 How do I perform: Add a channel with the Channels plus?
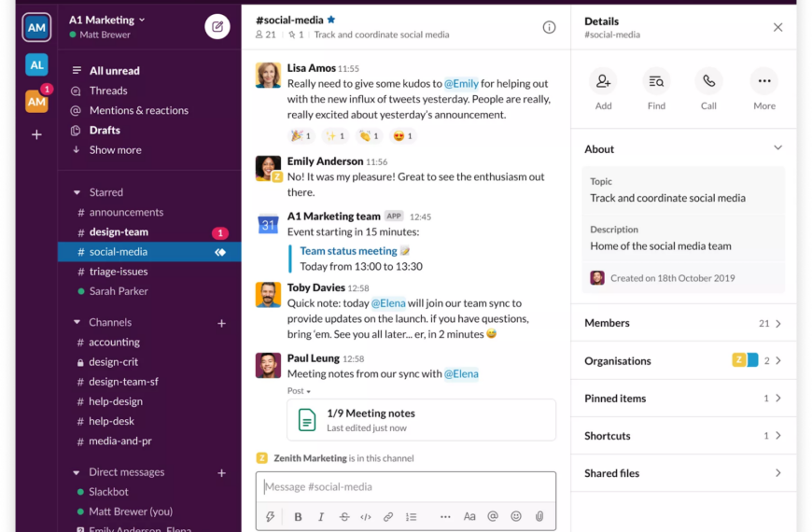[x=221, y=323]
